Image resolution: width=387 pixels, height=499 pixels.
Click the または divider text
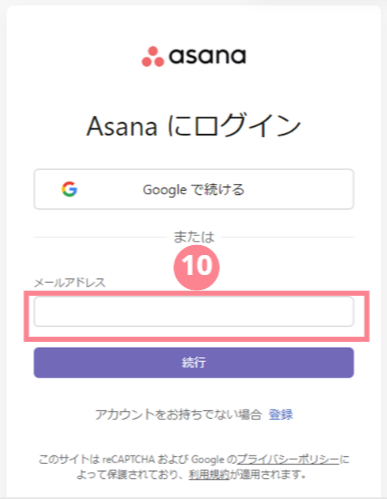point(194,237)
